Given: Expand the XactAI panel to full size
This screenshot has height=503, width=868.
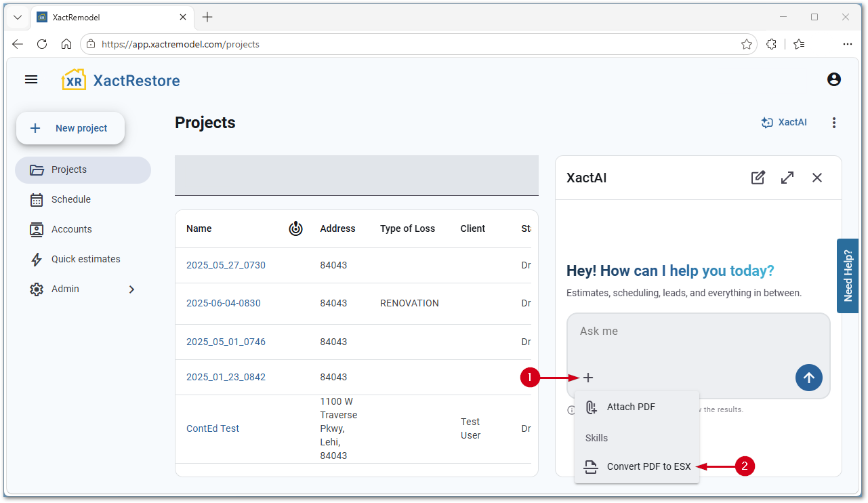Looking at the screenshot, I should pos(787,178).
